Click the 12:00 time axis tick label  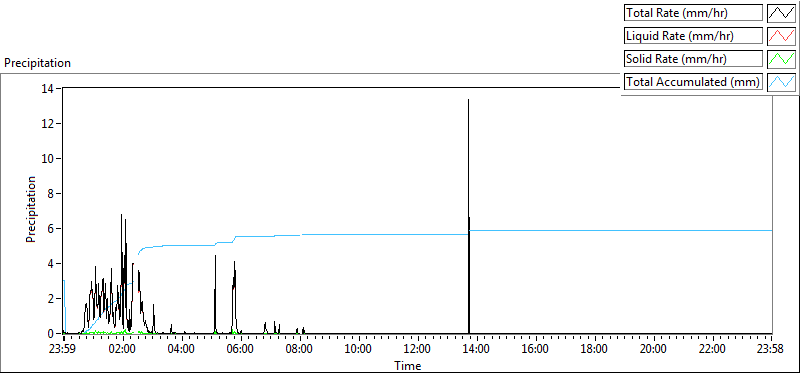[418, 350]
